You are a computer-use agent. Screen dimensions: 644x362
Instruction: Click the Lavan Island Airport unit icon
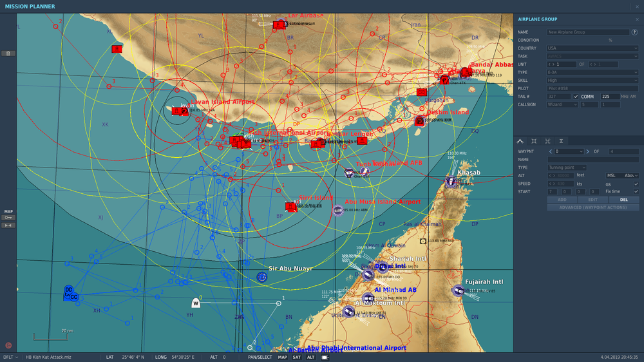coord(177,111)
